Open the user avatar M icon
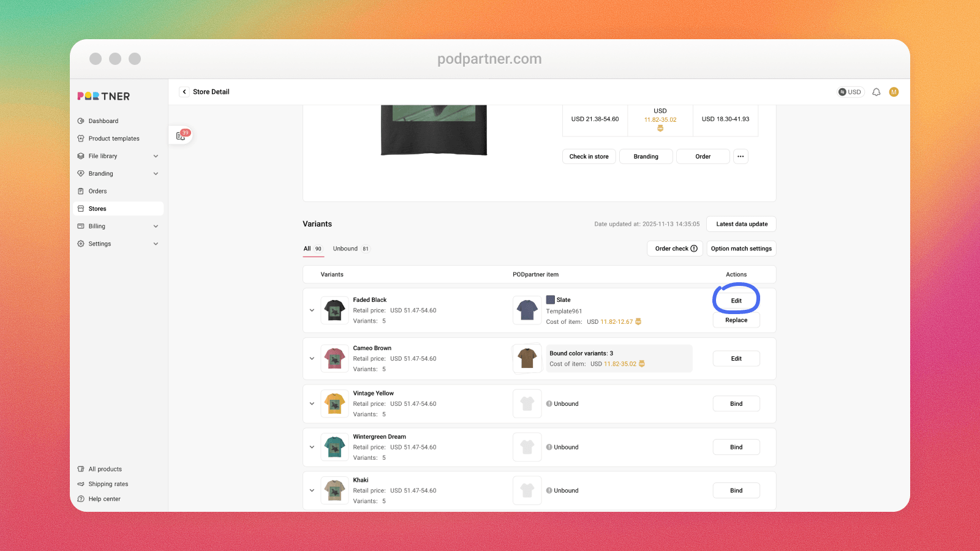Screen dimensions: 980x551 [894, 92]
